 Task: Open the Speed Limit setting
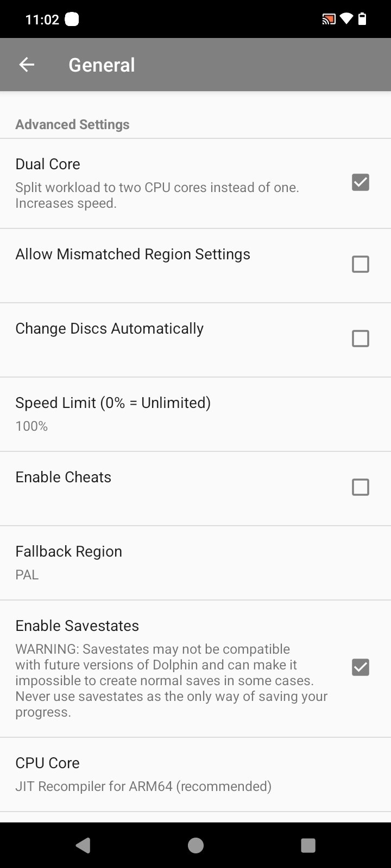coord(113,413)
